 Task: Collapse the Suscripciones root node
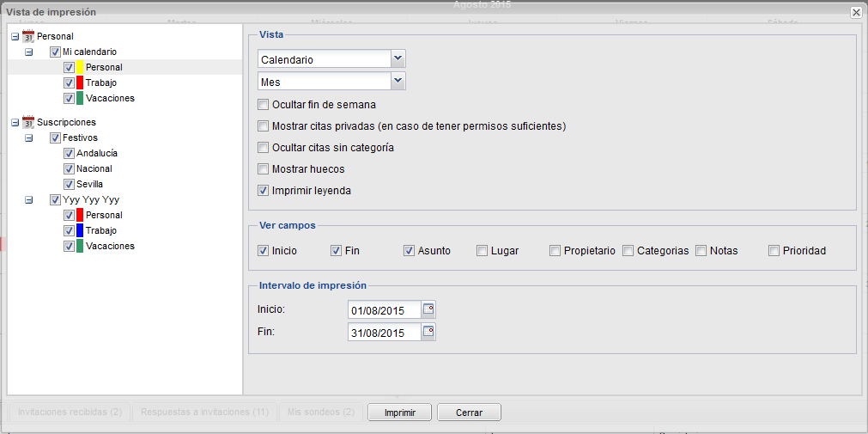click(15, 123)
